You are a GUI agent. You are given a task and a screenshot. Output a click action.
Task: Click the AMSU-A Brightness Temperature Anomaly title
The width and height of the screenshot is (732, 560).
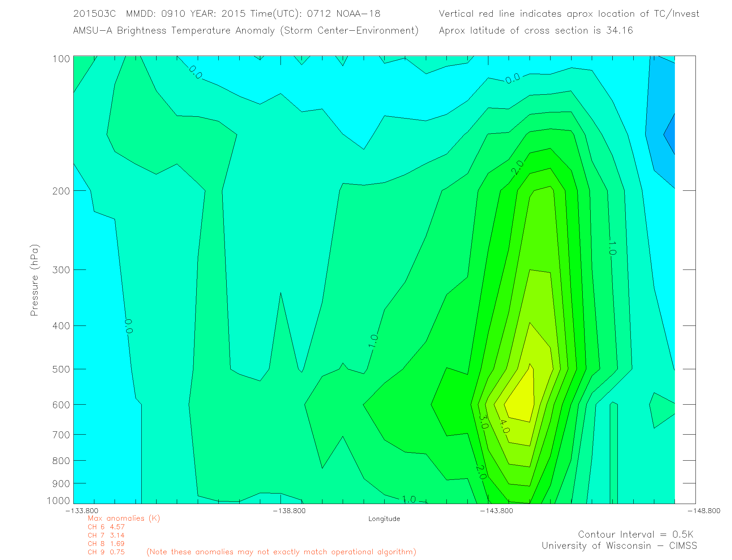point(245,30)
